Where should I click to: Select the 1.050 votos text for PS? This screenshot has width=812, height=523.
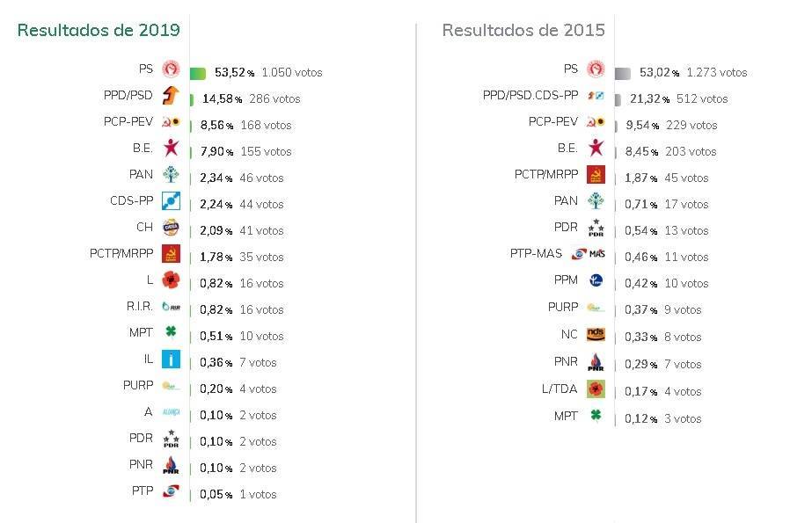click(292, 72)
